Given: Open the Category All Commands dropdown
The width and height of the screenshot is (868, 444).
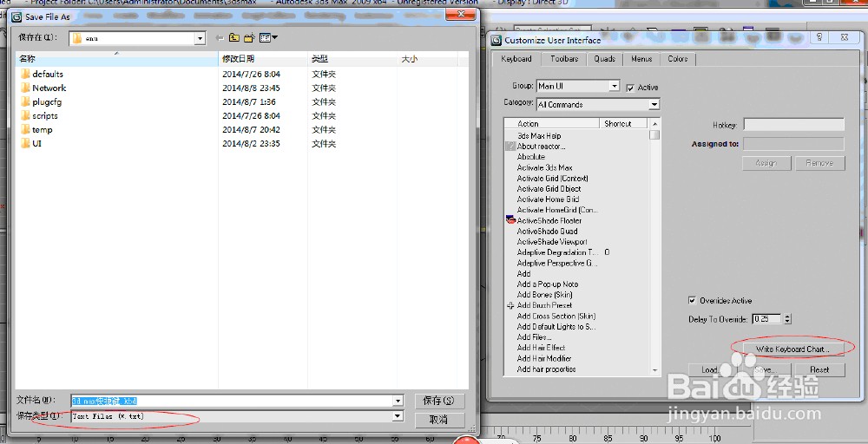Looking at the screenshot, I should coord(654,105).
